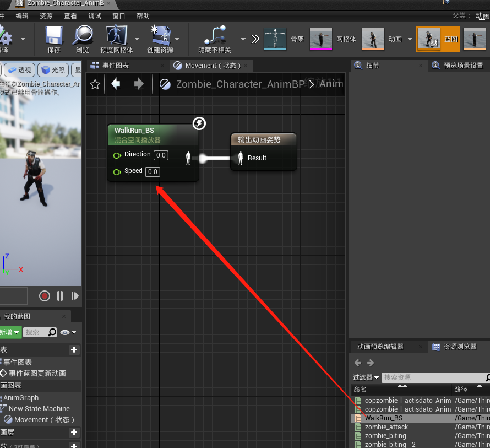The width and height of the screenshot is (490, 448).
Task: Click the toolbar overflow double-chevron
Action: tap(255, 39)
